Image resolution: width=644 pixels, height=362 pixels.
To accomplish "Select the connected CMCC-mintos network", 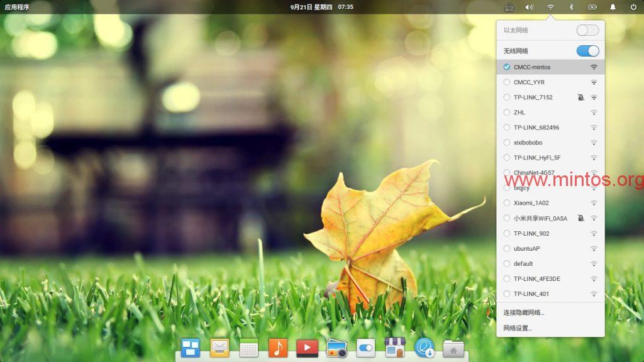I will coord(550,67).
